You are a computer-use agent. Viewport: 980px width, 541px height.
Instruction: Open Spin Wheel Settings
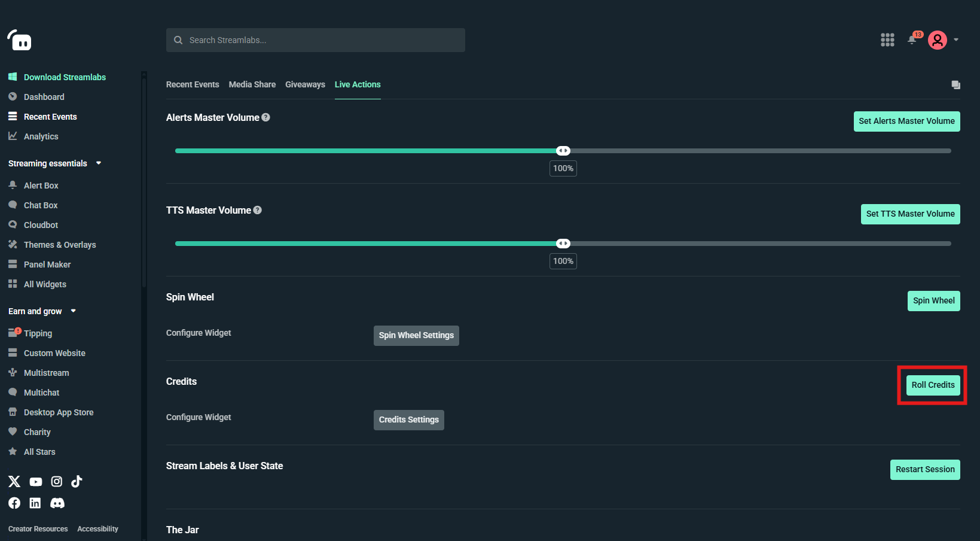pyautogui.click(x=416, y=335)
